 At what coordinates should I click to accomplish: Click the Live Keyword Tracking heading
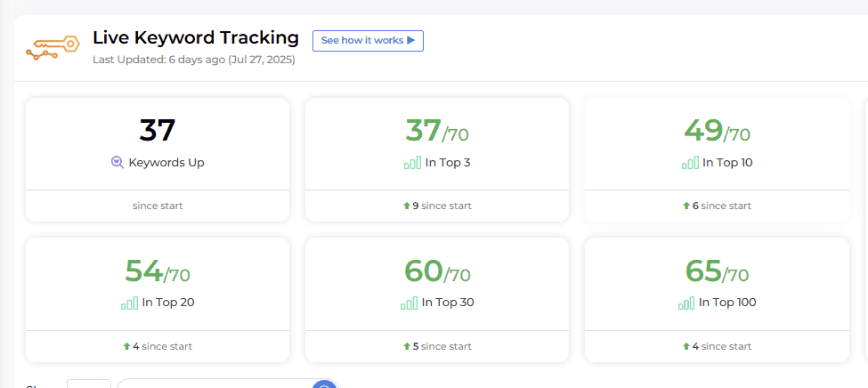pyautogui.click(x=196, y=37)
